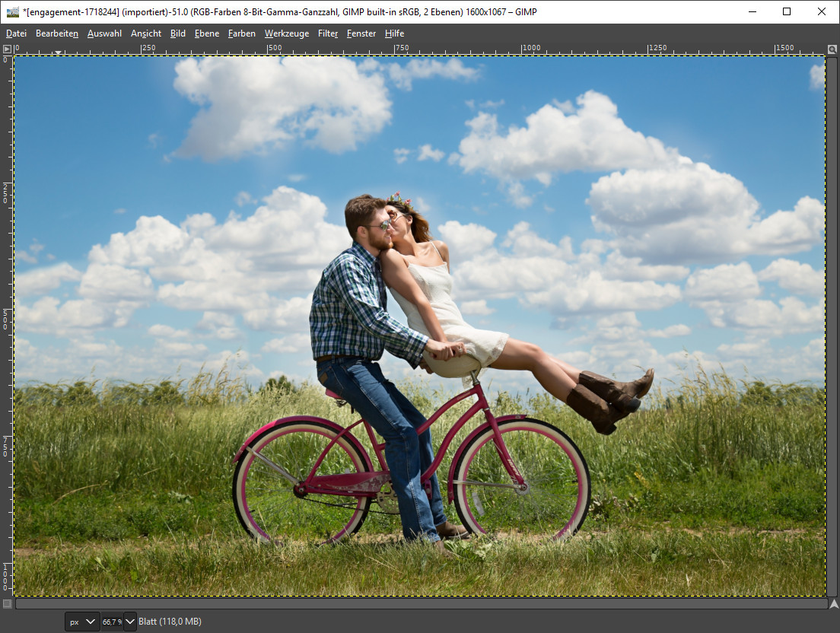Open the Datei menu

coord(16,33)
